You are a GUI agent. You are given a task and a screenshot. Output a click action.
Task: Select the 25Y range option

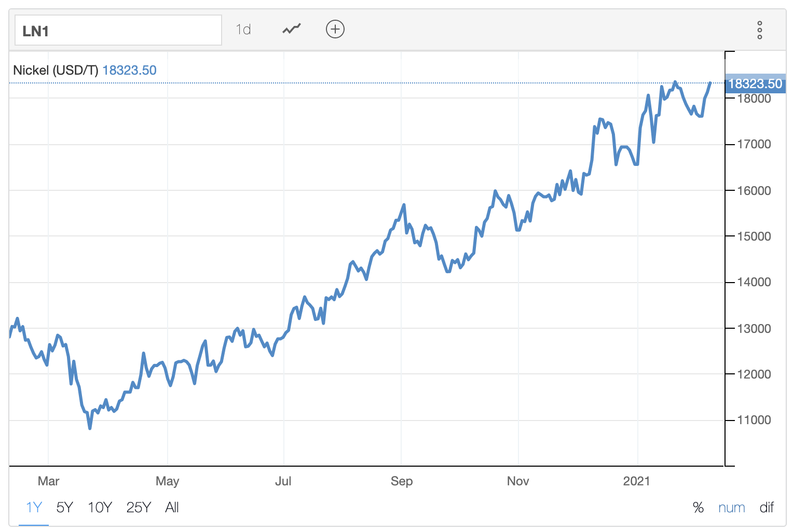click(138, 508)
